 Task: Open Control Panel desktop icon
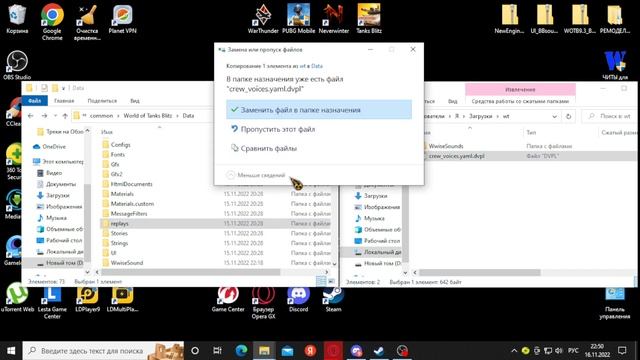click(615, 303)
